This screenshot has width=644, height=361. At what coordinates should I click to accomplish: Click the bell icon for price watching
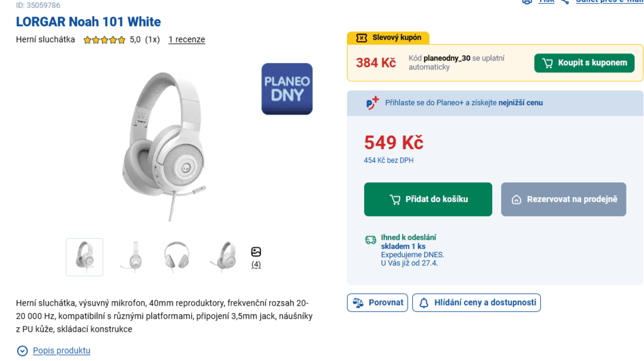point(423,303)
